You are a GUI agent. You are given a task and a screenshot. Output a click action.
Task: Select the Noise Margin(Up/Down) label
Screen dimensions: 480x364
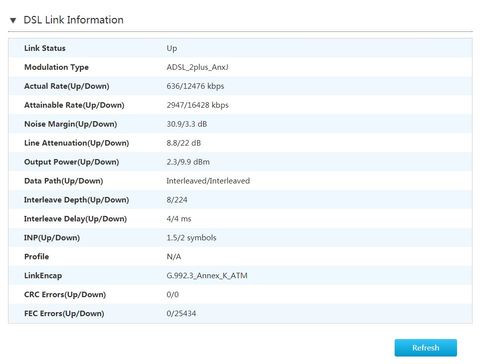pos(70,124)
